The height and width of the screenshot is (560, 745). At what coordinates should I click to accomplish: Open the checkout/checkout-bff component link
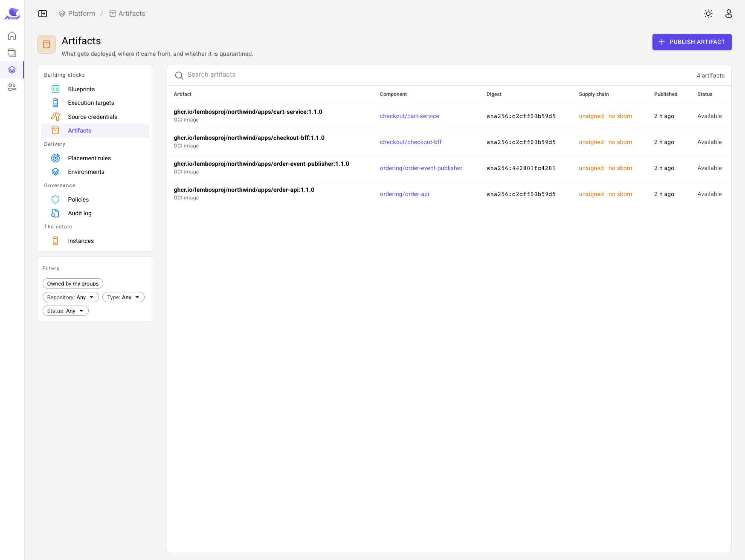tap(411, 142)
